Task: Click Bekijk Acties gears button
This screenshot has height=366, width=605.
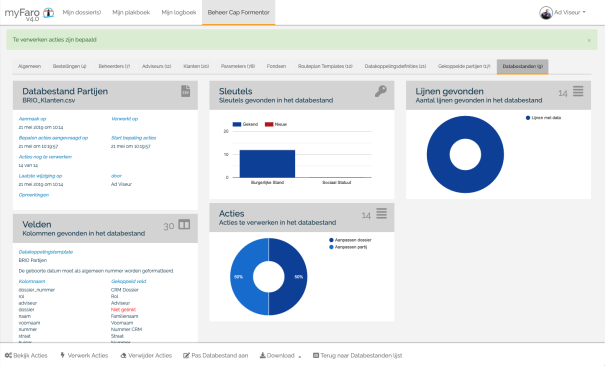Action: tap(26, 356)
